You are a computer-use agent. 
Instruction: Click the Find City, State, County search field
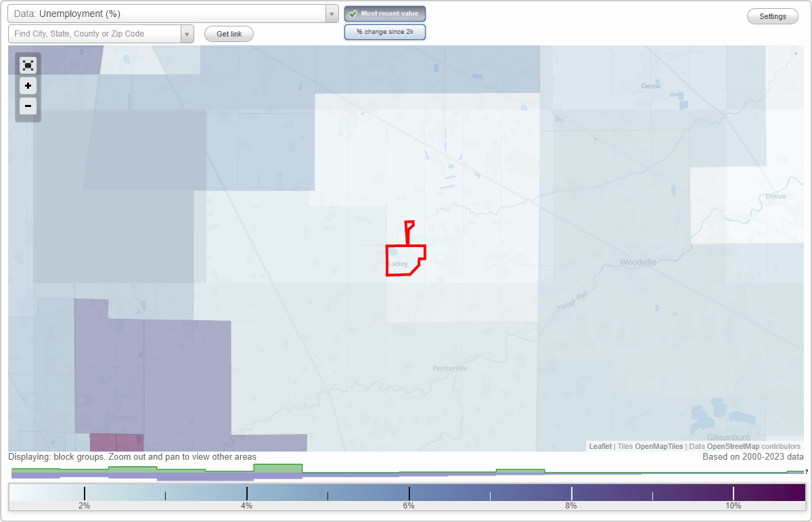click(x=95, y=34)
